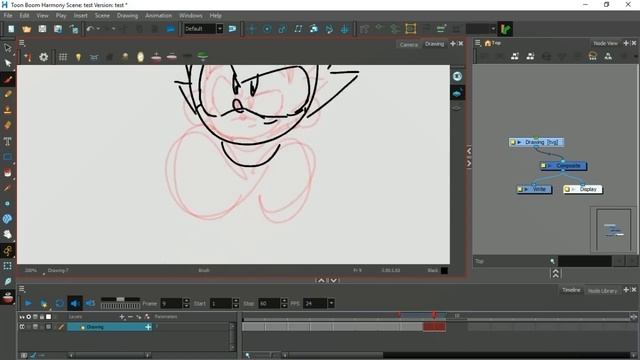The width and height of the screenshot is (640, 360).
Task: Click the Start frame field
Action: coord(221,303)
